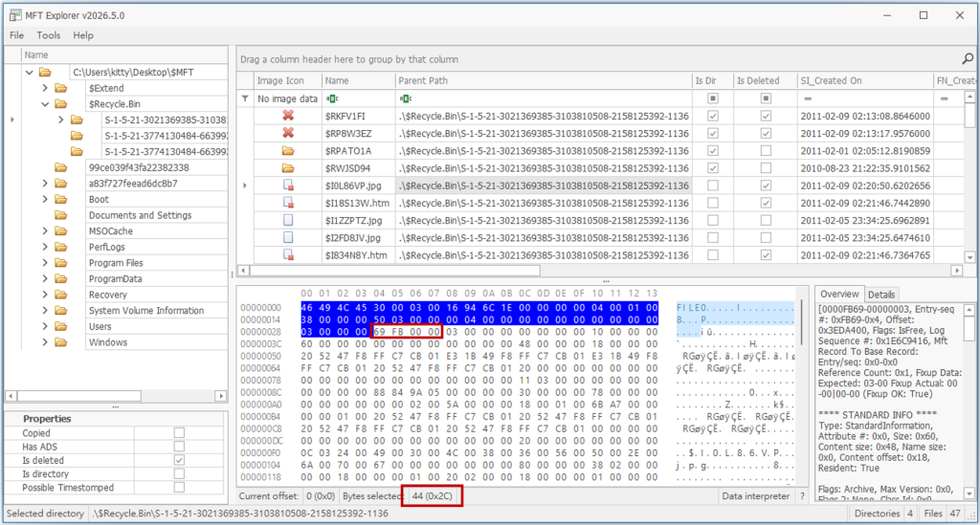The height and width of the screenshot is (525, 980).
Task: Click folder icon next to $Extend
Action: pos(60,88)
